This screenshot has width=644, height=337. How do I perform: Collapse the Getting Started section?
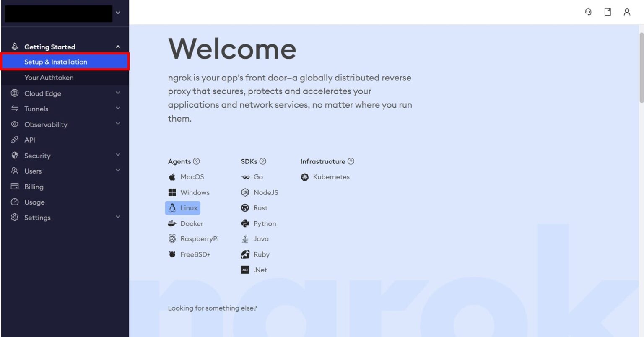(118, 47)
